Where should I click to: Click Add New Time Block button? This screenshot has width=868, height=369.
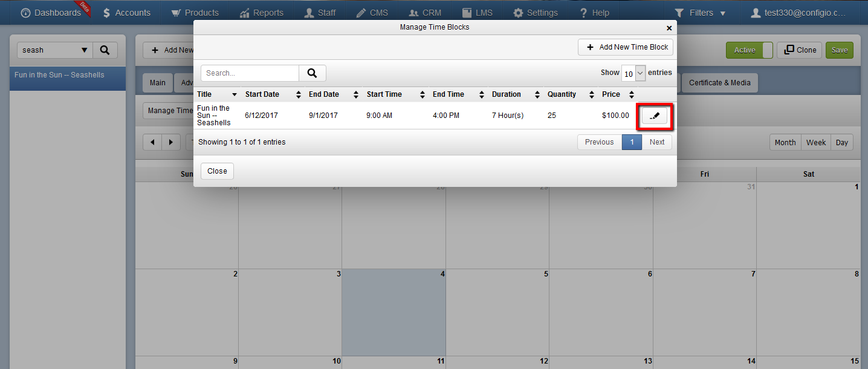coord(626,47)
